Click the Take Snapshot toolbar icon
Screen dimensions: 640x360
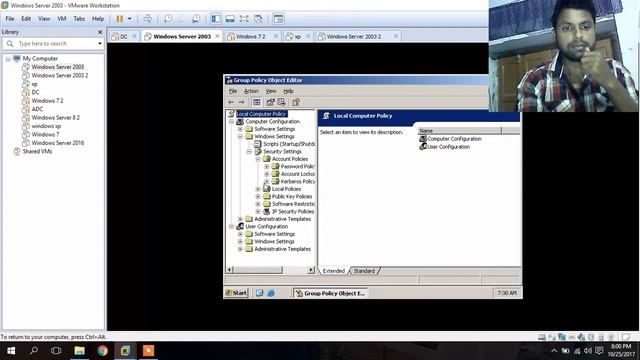pos(168,19)
